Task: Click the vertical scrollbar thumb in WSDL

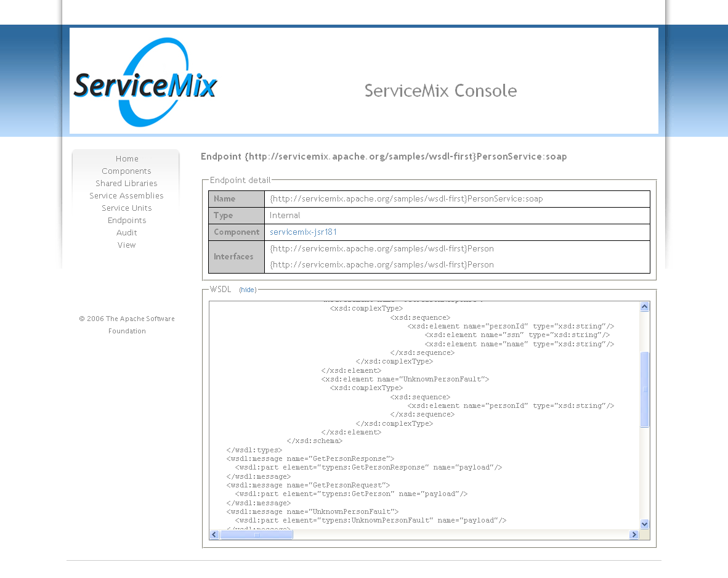Action: point(644,389)
